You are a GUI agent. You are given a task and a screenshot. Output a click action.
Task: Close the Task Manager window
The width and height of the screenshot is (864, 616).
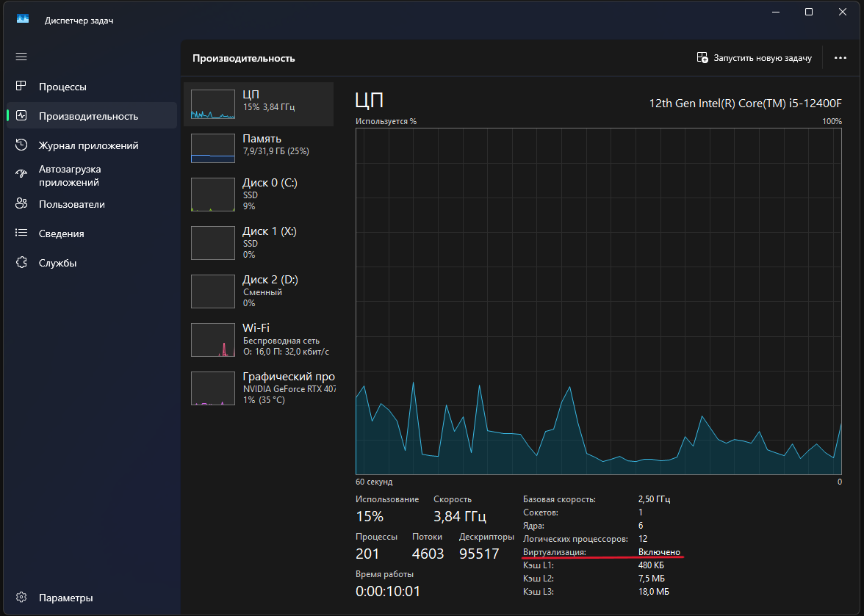[x=843, y=12]
